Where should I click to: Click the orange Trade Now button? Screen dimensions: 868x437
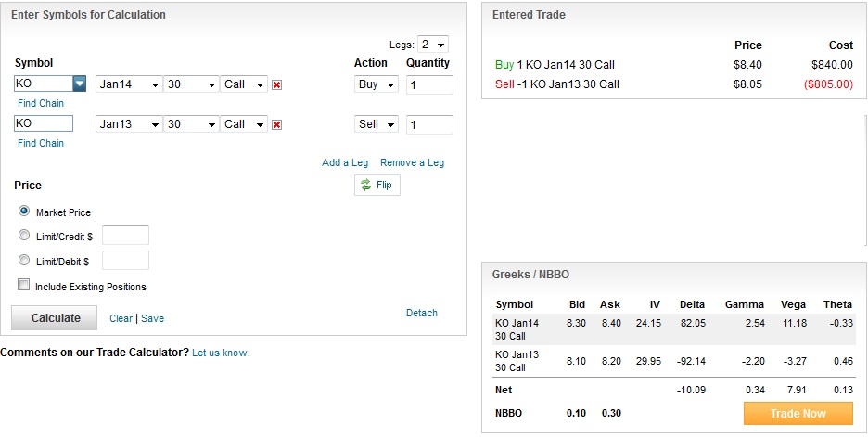(798, 413)
